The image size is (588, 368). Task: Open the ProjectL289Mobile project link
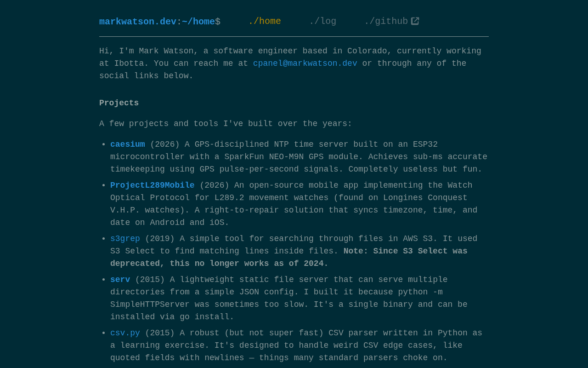tap(152, 185)
